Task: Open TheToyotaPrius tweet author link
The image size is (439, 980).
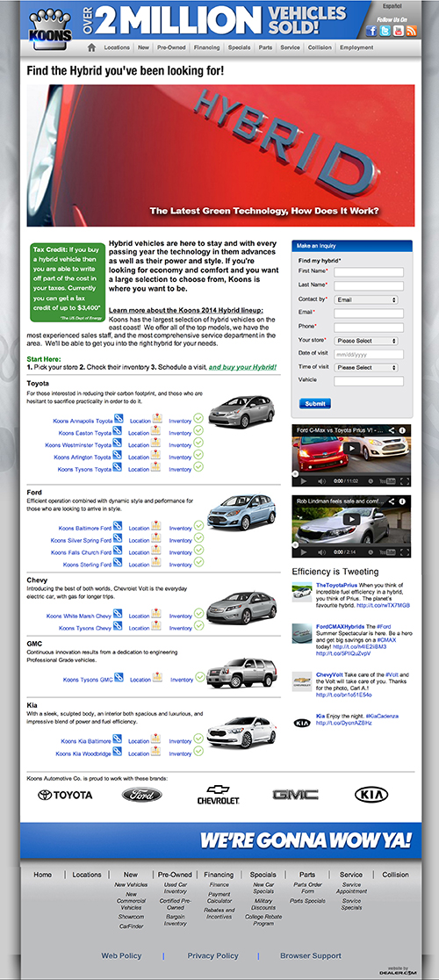Action: coord(335,585)
